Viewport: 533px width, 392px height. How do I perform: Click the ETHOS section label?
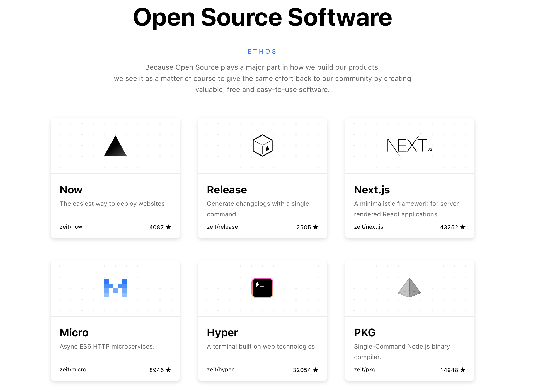point(262,52)
